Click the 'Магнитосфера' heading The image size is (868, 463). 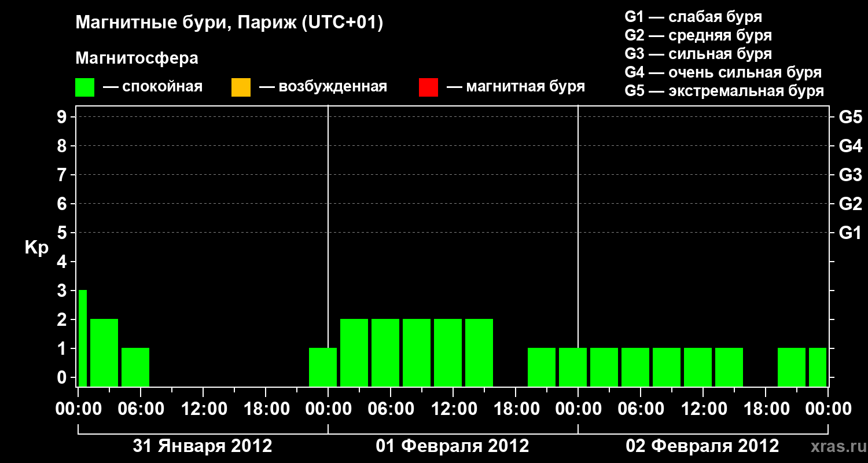point(137,58)
